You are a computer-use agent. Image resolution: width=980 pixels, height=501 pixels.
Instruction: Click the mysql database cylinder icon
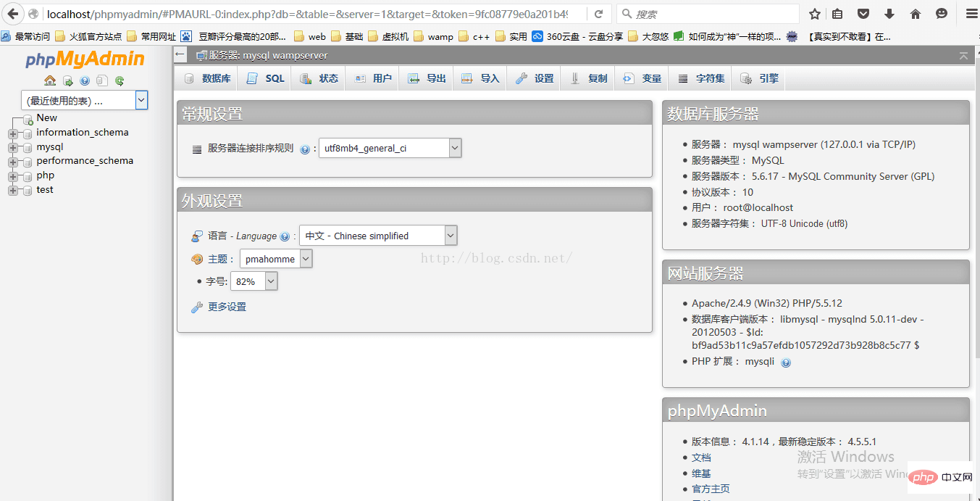tap(28, 147)
